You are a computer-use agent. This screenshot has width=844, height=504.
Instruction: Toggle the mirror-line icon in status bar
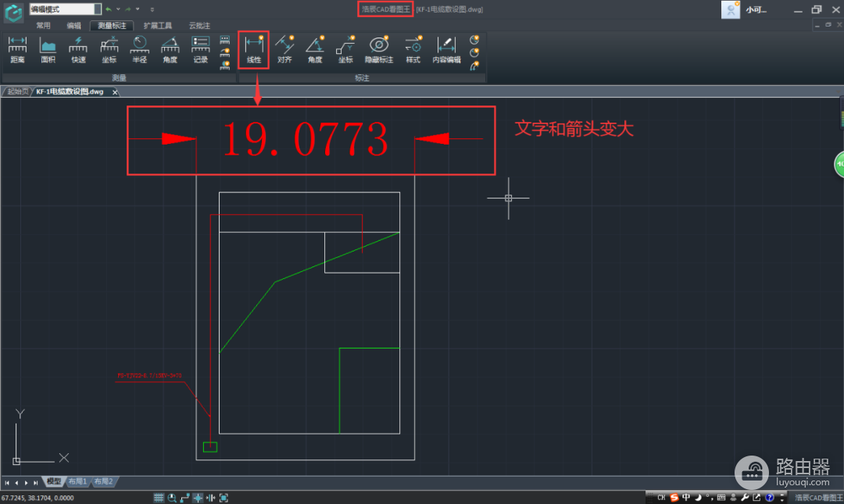click(x=210, y=498)
